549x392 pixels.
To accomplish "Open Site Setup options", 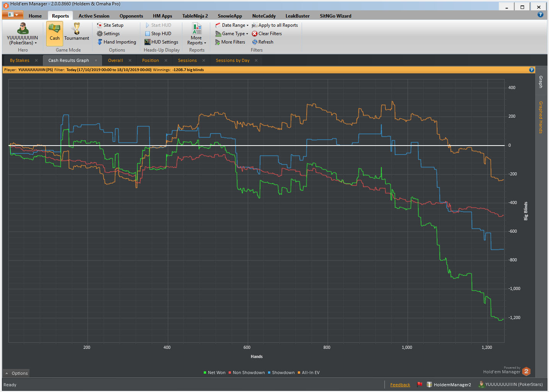I will click(x=110, y=25).
